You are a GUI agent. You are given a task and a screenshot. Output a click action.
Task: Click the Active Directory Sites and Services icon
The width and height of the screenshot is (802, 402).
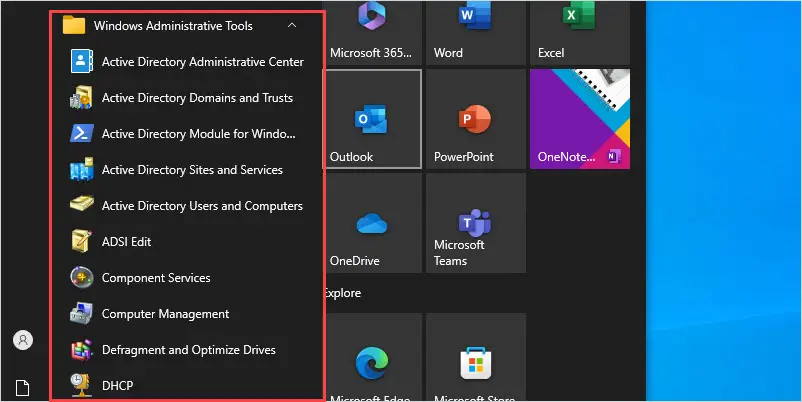[x=81, y=169]
